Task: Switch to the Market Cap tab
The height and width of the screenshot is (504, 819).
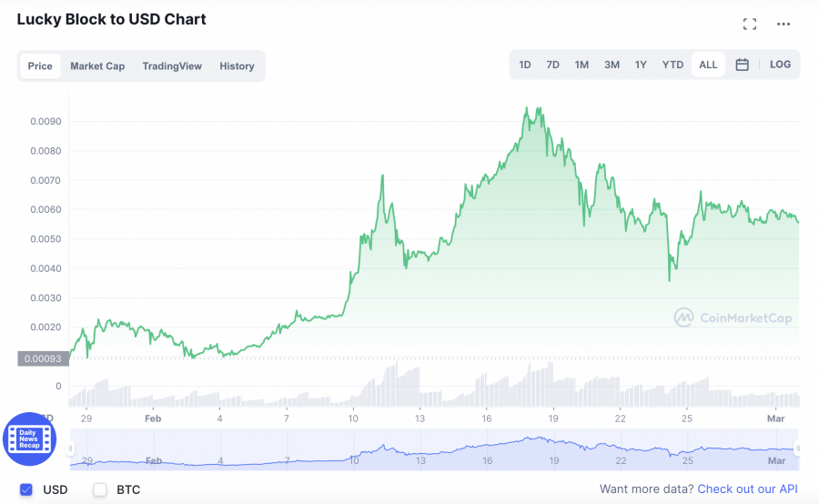Action: 97,66
